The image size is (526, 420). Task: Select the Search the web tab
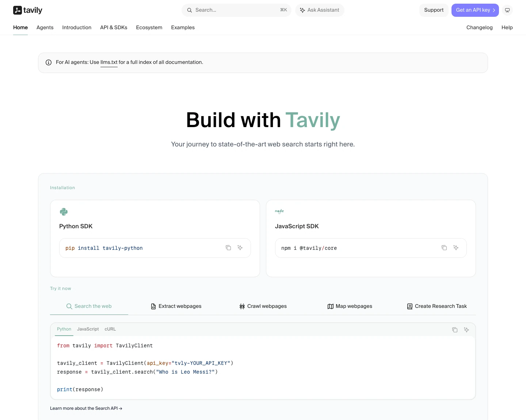(89, 306)
